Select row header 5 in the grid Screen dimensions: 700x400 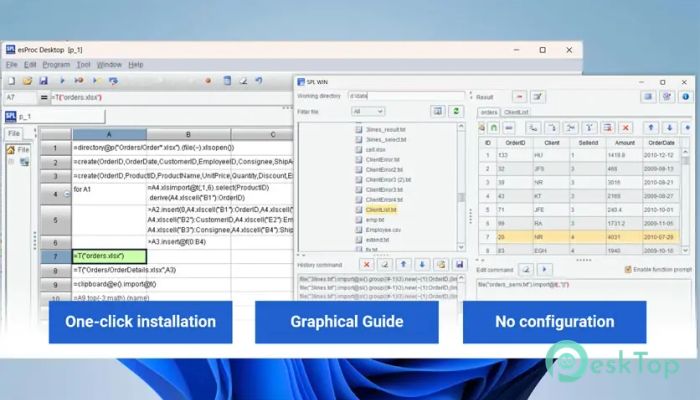pyautogui.click(x=55, y=220)
